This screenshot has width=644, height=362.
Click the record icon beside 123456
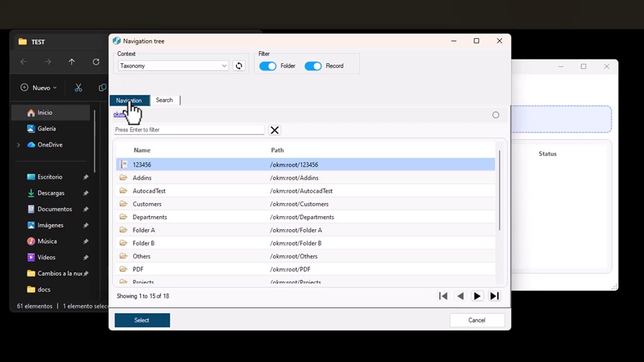[124, 164]
